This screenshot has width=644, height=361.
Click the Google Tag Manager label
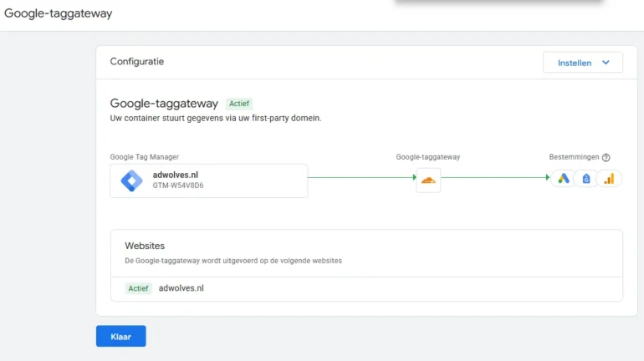(144, 157)
